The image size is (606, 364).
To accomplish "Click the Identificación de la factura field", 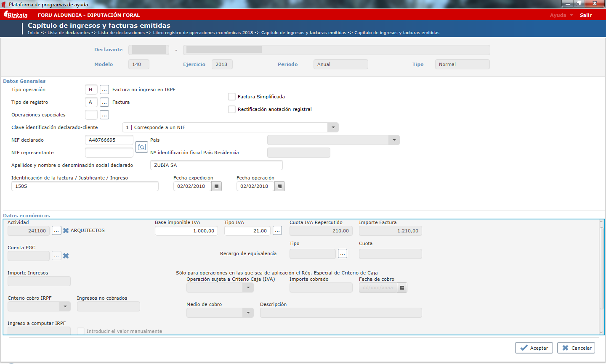I will pos(85,186).
